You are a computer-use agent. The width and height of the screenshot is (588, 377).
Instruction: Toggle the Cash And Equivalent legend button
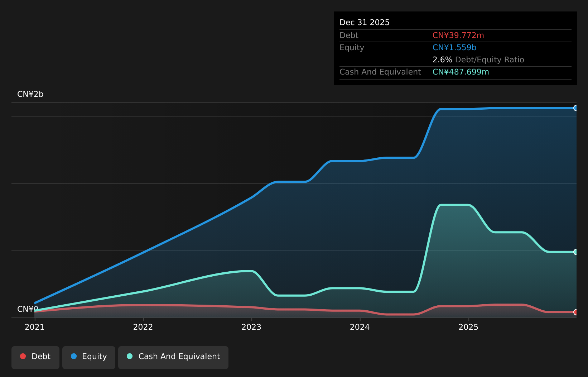173,357
